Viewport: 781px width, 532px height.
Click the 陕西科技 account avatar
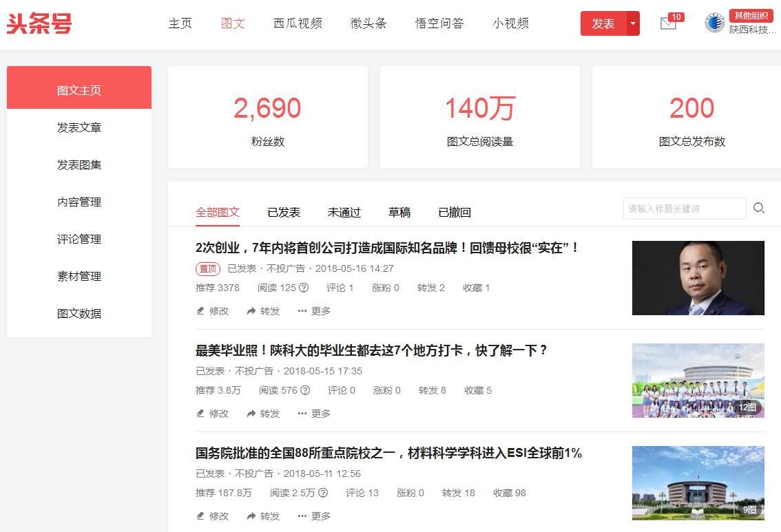point(715,23)
